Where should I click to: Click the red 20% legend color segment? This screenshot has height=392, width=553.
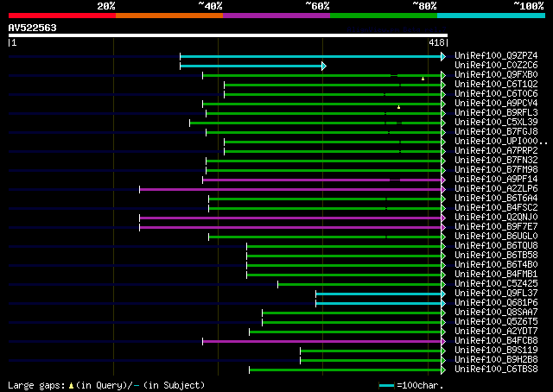tap(62, 16)
